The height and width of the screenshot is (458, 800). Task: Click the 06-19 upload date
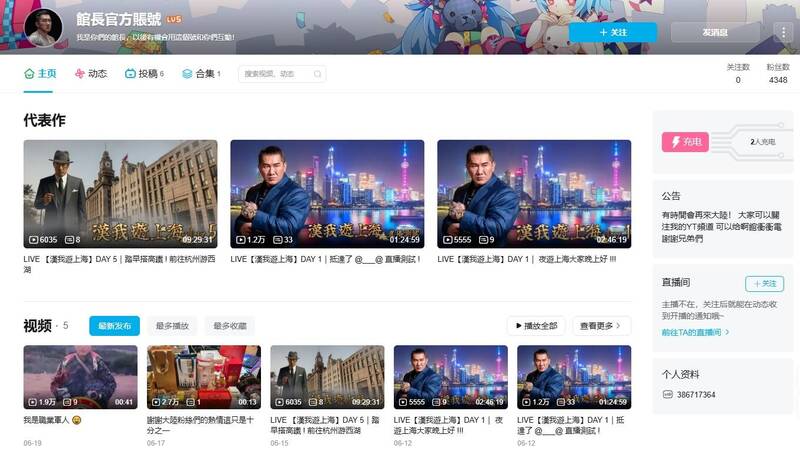tap(32, 443)
